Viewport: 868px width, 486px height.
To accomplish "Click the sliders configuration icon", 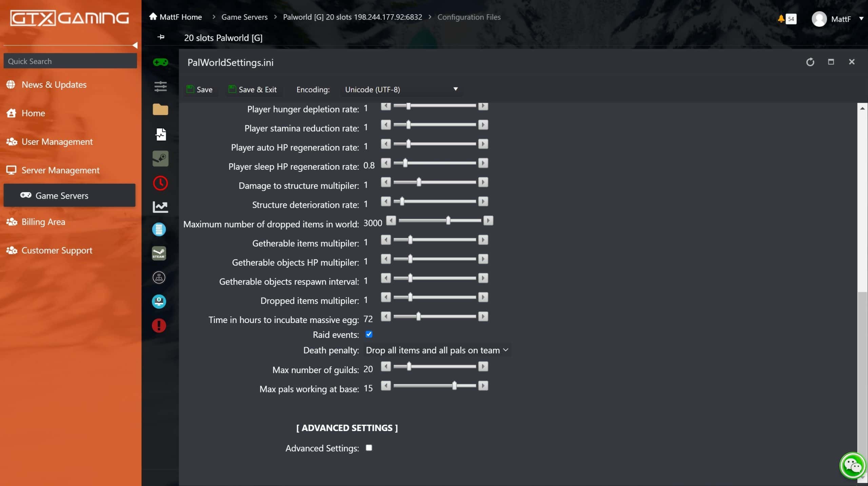I will pyautogui.click(x=160, y=86).
